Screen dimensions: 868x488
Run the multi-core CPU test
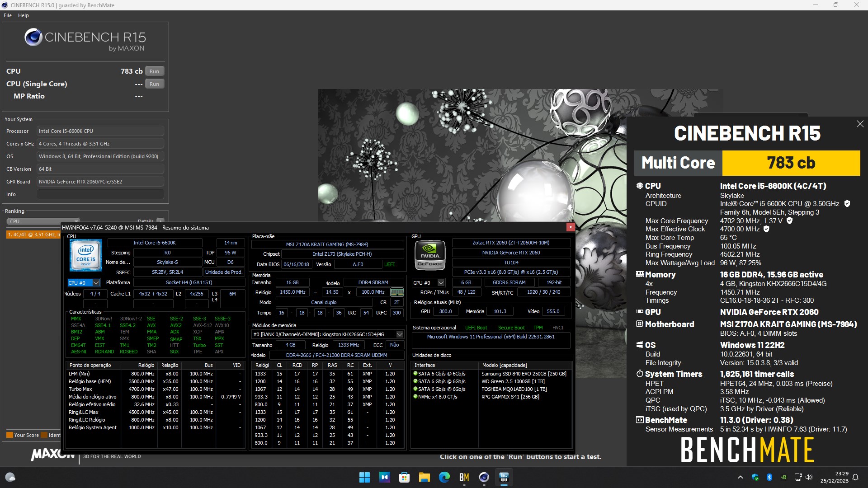[x=154, y=71]
